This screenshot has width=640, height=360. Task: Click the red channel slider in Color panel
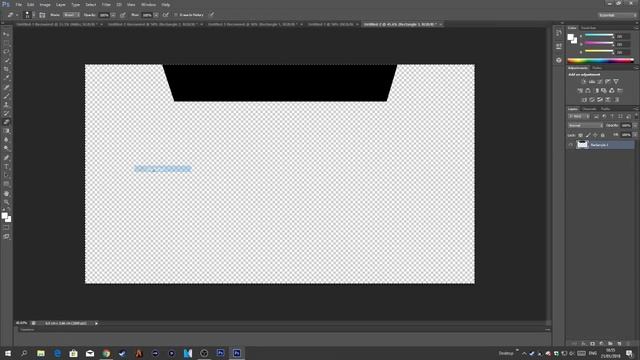coord(599,36)
